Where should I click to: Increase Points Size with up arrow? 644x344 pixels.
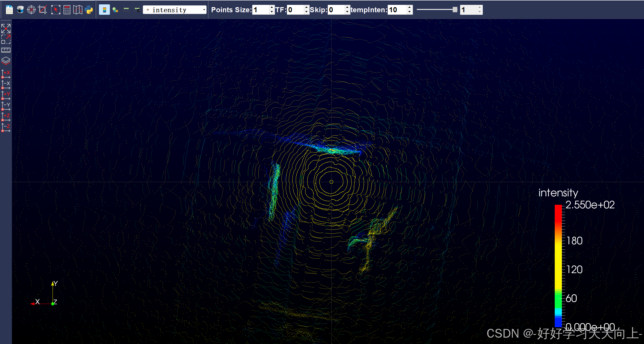[x=272, y=8]
